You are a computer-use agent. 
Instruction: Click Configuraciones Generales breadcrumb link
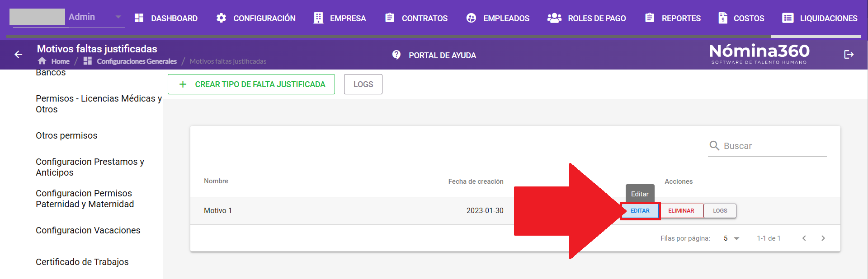[137, 61]
